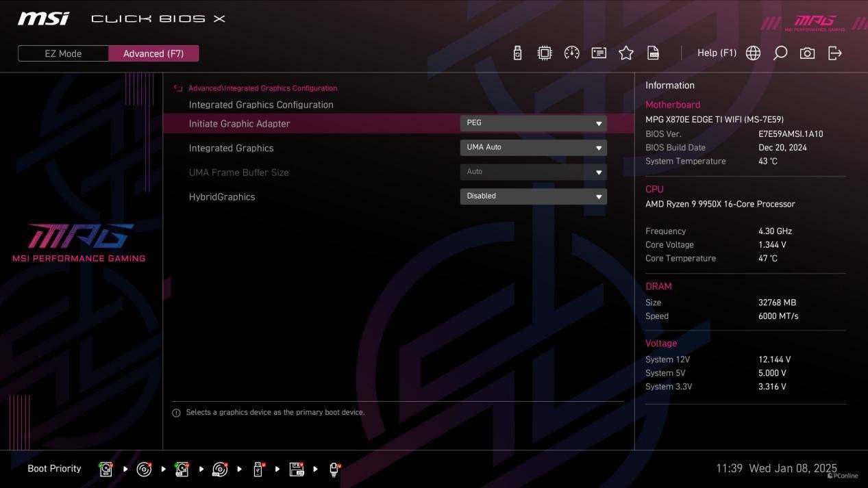Select the USB floppy boot priority icon
This screenshot has height=488, width=868.
click(x=297, y=469)
